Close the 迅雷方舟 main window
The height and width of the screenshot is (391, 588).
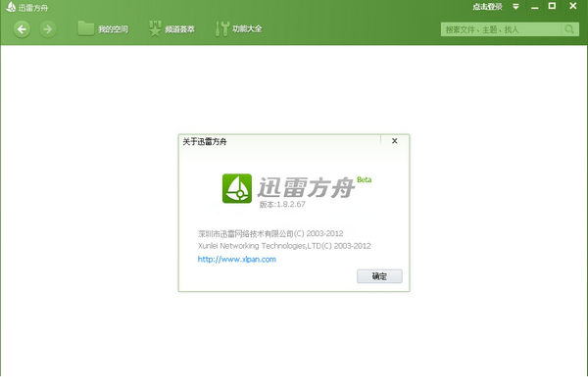coord(573,6)
